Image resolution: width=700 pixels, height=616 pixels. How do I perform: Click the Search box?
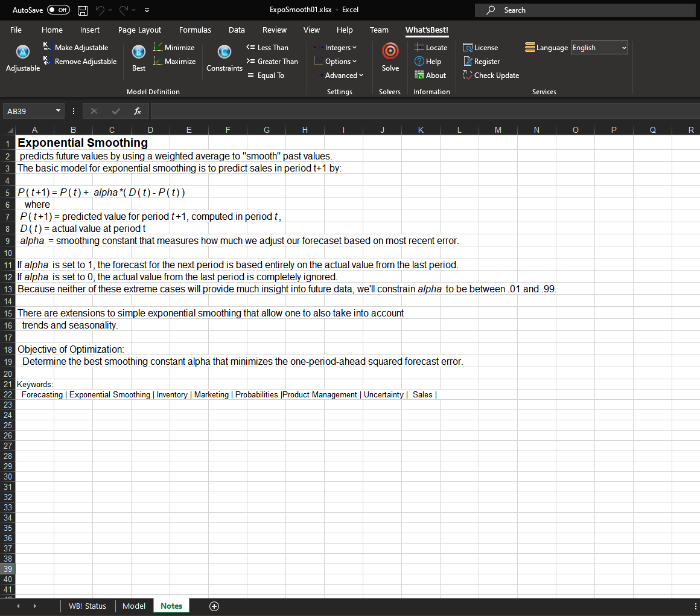click(585, 10)
